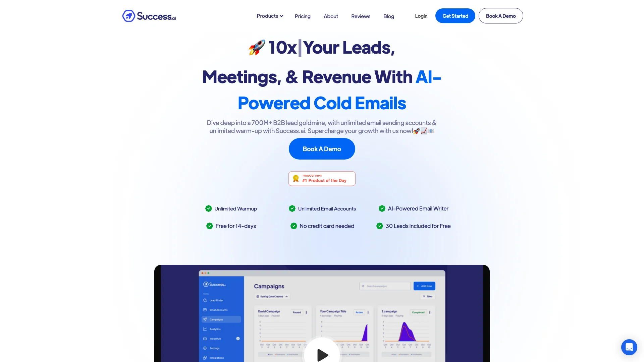644x362 pixels.
Task: Click the search campaigns input field
Action: point(385,286)
